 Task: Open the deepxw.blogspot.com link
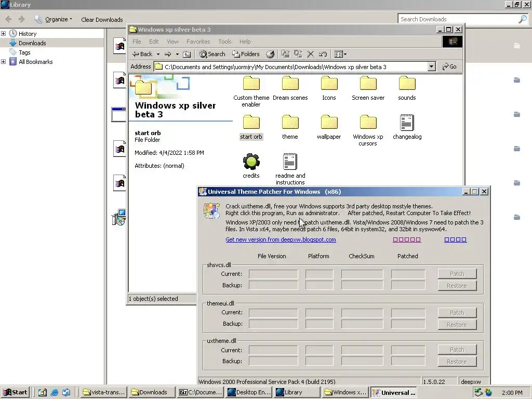pyautogui.click(x=281, y=240)
